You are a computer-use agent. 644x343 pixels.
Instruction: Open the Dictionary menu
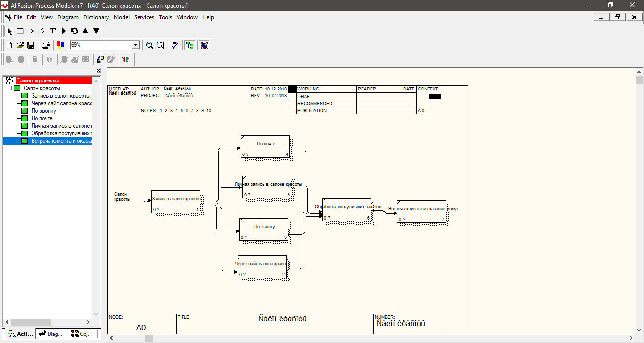tap(96, 17)
